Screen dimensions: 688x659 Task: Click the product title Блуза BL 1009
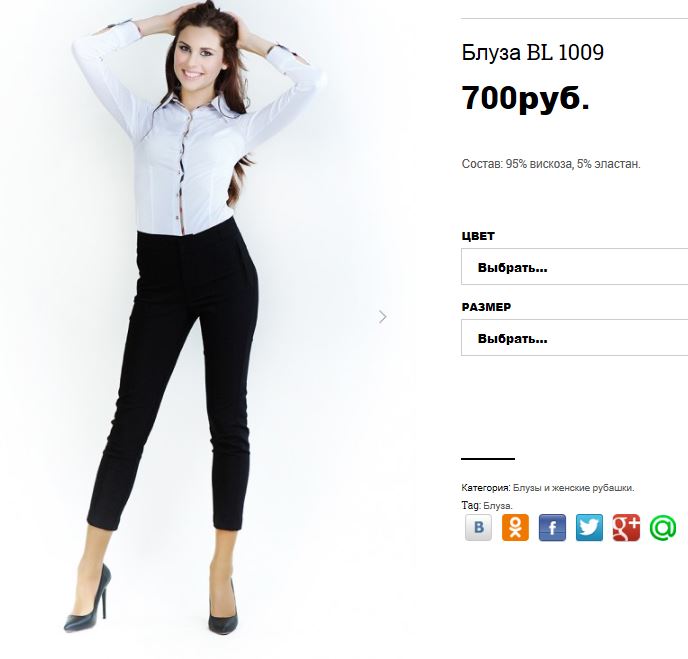[533, 52]
